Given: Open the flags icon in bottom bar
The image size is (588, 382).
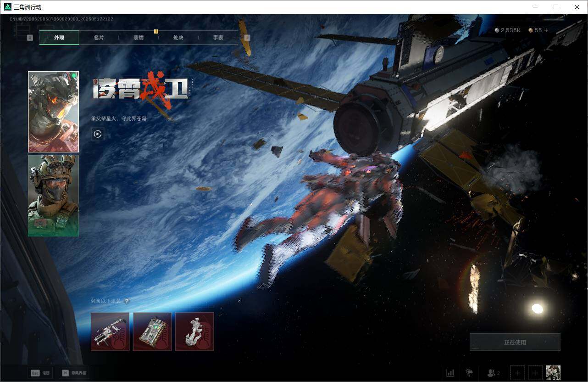Looking at the screenshot, I should (469, 373).
